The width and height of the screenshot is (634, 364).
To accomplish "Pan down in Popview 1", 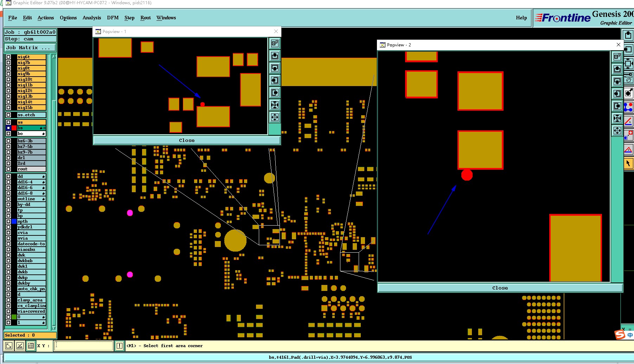I will [275, 68].
